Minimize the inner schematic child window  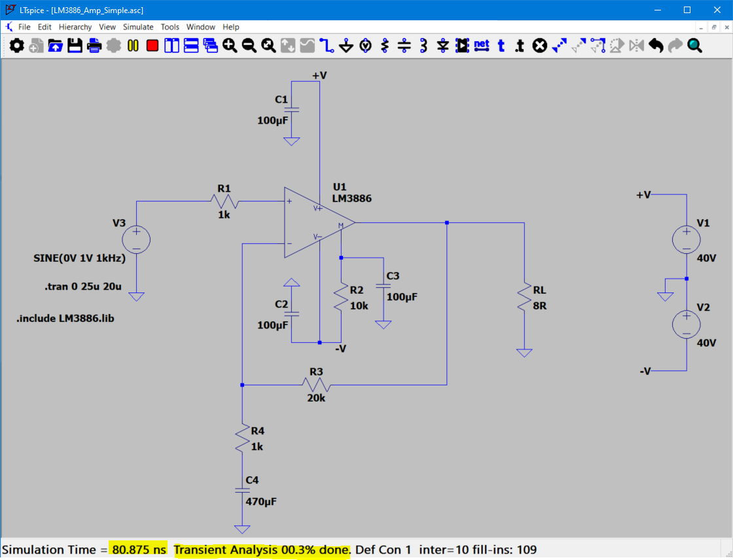pos(701,27)
